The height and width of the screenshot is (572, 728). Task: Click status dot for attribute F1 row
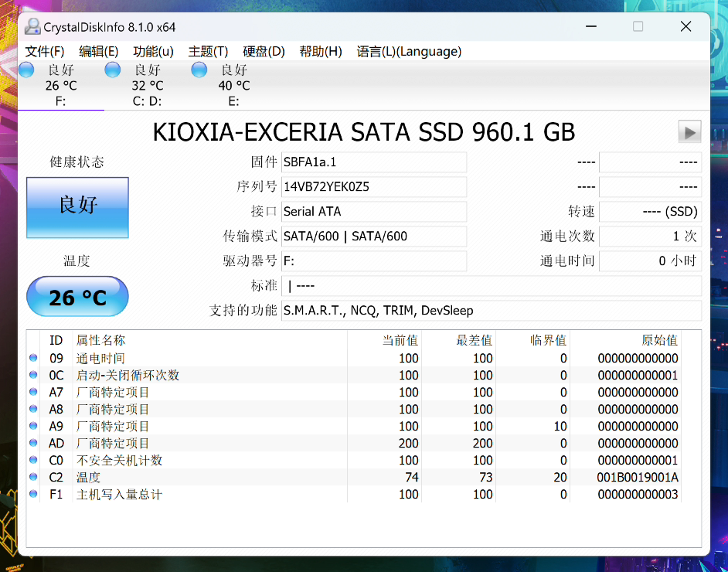[33, 494]
